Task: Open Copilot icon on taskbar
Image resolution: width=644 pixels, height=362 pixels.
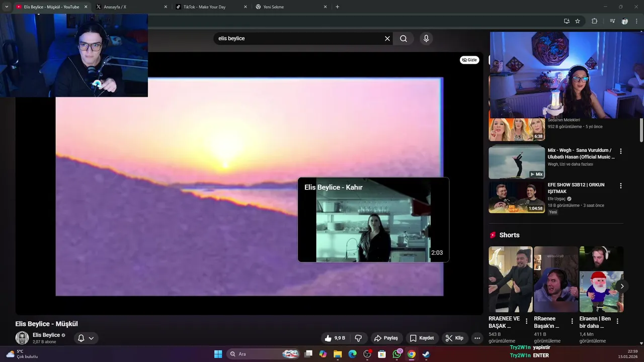Action: pyautogui.click(x=323, y=354)
